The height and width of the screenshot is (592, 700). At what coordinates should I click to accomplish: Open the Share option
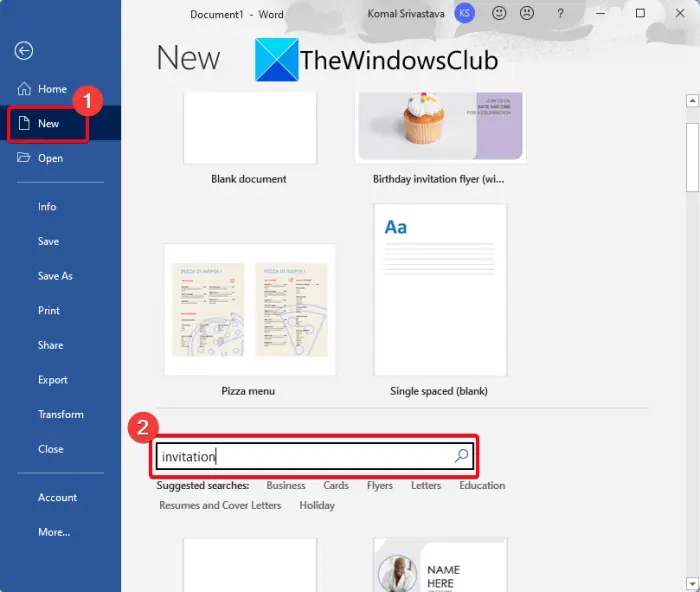(x=50, y=345)
